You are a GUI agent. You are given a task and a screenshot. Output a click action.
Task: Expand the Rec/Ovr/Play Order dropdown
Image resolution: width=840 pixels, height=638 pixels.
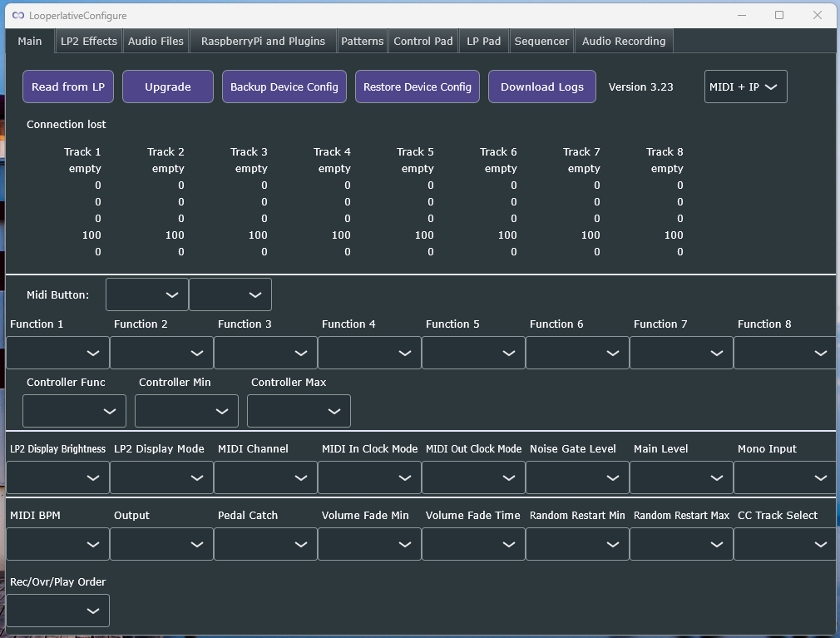[58, 611]
